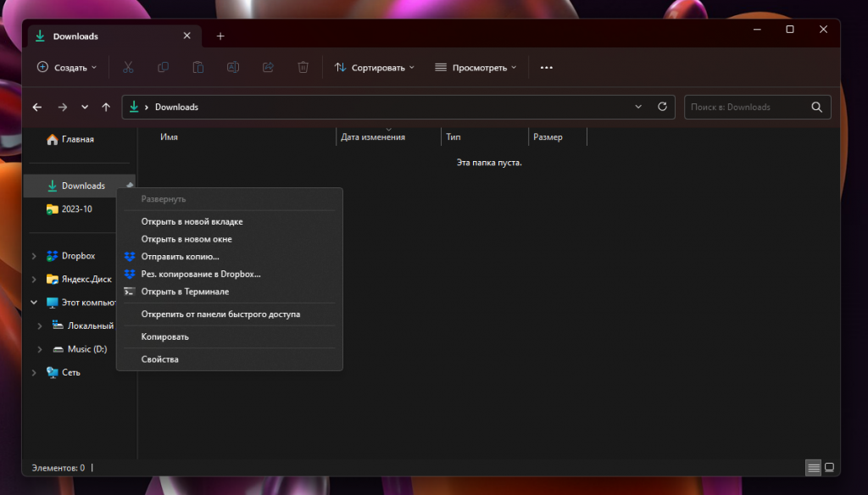This screenshot has height=495, width=868.
Task: Open the Сортировать dropdown
Action: [x=374, y=67]
